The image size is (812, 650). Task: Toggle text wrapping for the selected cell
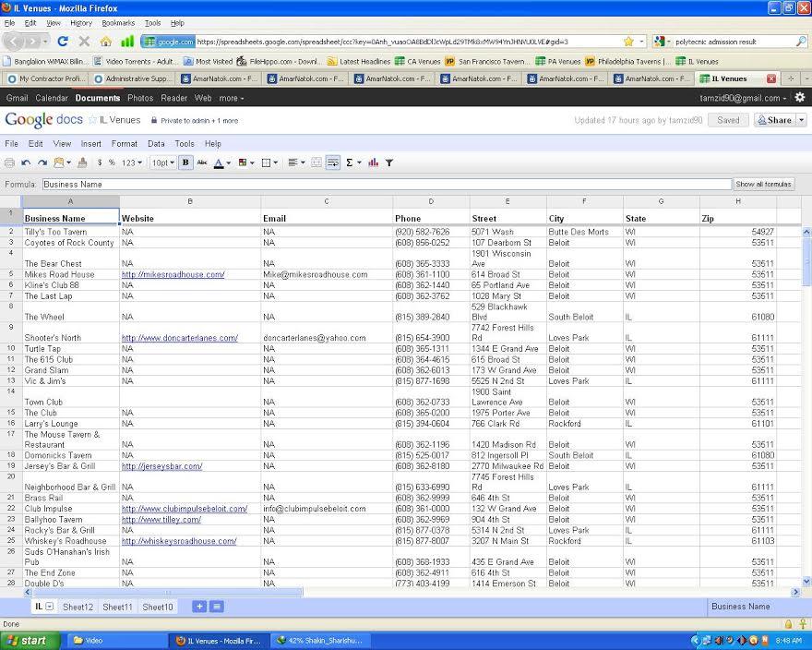pyautogui.click(x=333, y=162)
